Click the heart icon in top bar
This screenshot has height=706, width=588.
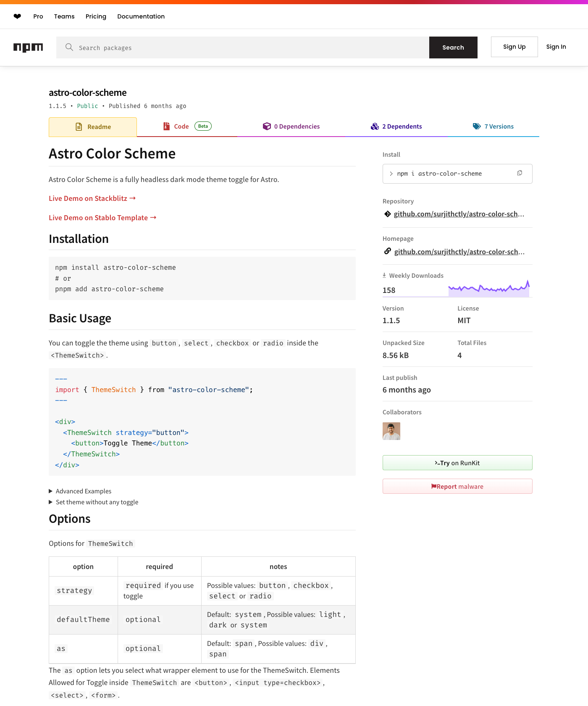coord(17,16)
